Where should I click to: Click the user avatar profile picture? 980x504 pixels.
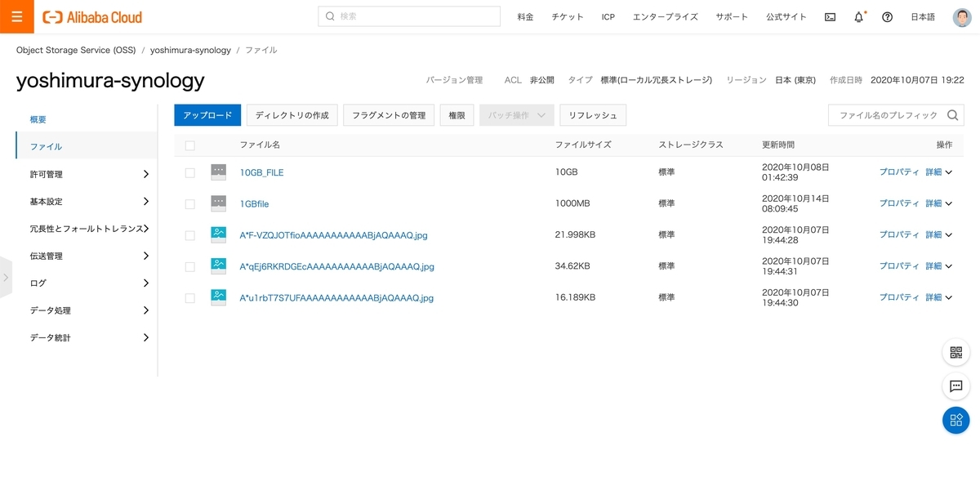click(962, 17)
